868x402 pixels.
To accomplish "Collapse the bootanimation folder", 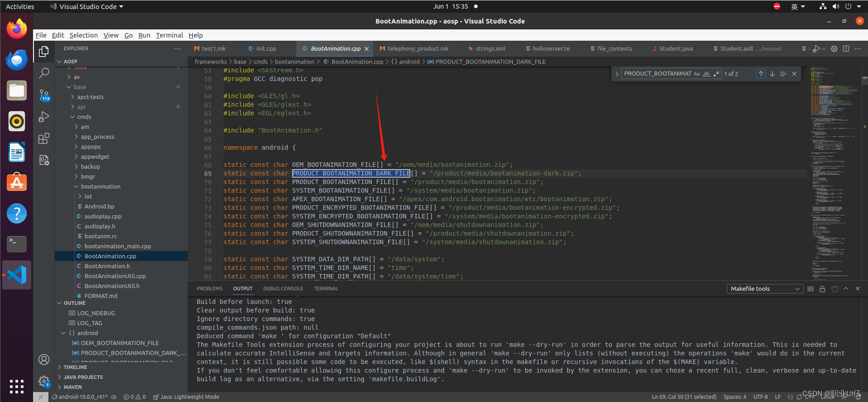I will pyautogui.click(x=76, y=187).
